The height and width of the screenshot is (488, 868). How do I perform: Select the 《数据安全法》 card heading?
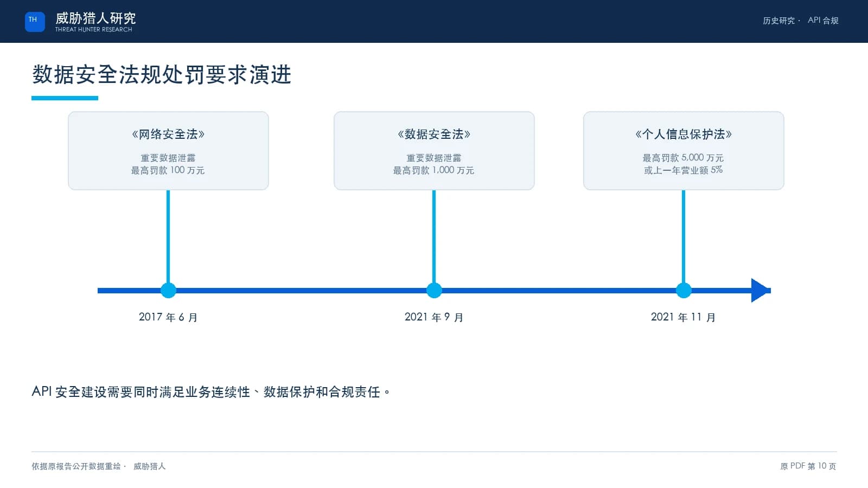(x=434, y=134)
